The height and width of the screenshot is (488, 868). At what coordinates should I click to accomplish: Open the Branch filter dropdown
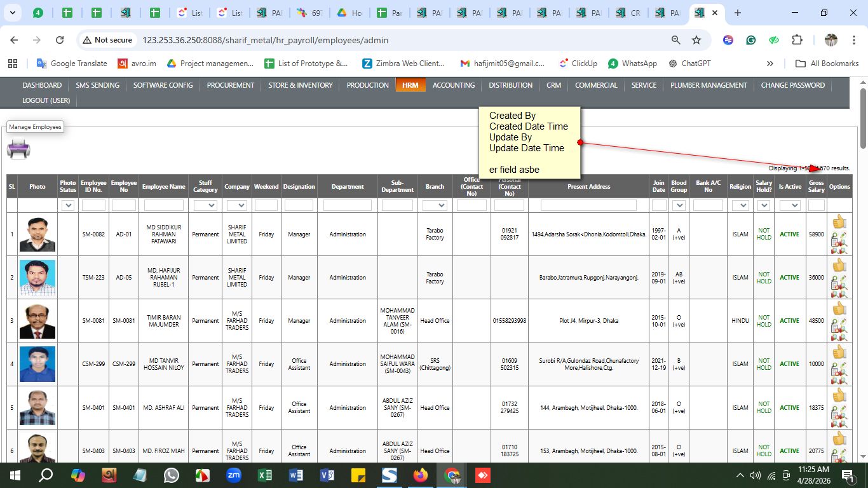[x=435, y=205]
